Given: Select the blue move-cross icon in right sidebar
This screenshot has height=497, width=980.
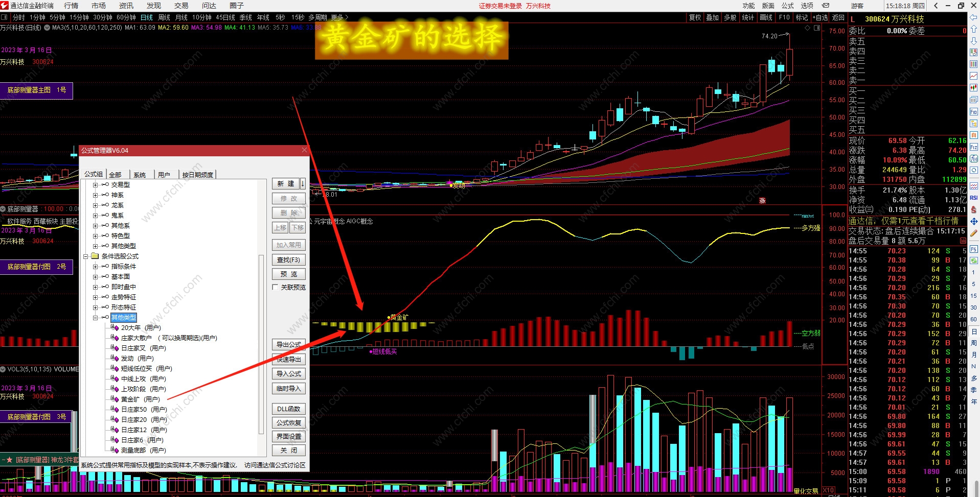Looking at the screenshot, I should pos(973,221).
